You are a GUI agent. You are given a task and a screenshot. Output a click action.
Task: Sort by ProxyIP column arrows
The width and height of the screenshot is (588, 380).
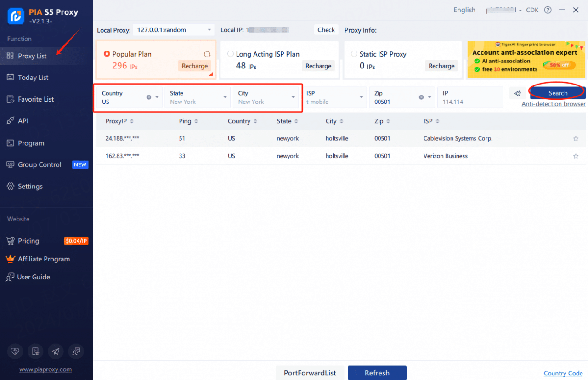coord(132,121)
